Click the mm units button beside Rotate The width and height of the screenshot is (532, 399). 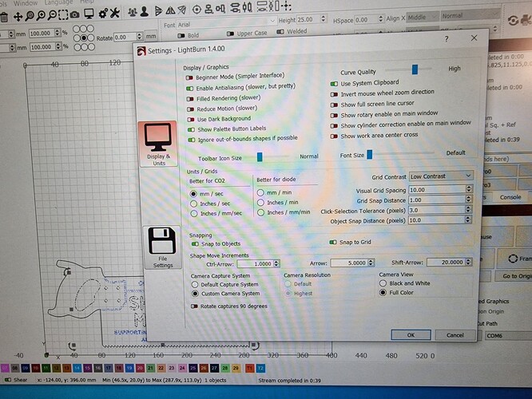(x=151, y=36)
